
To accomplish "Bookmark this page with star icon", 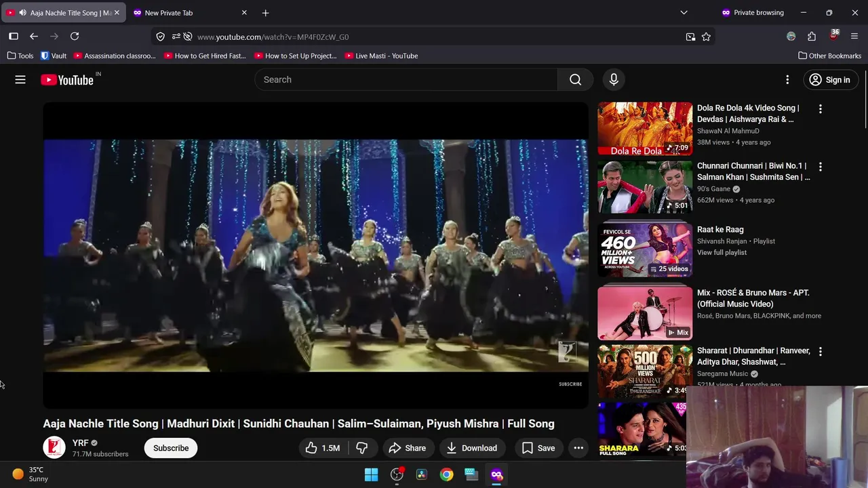I will tap(706, 37).
